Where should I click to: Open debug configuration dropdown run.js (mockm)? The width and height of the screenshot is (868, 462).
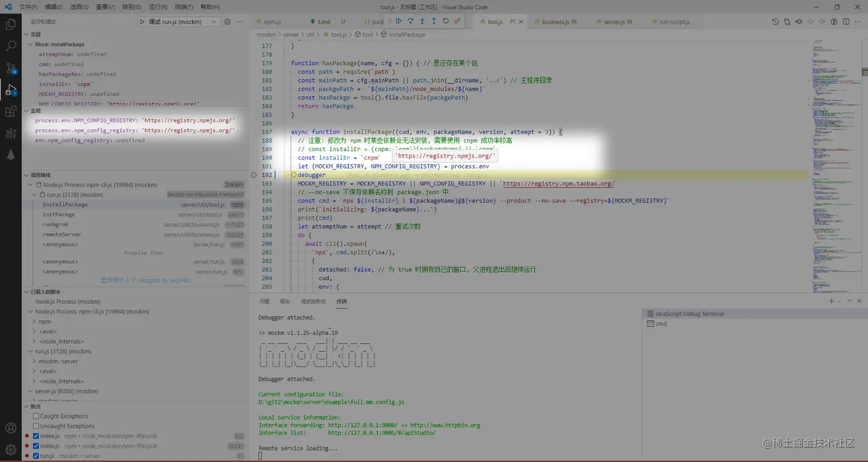click(184, 22)
